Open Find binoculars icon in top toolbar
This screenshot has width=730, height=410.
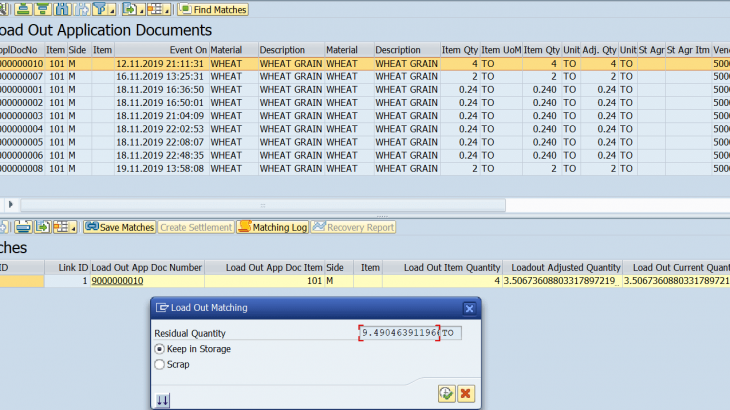pyautogui.click(x=62, y=9)
